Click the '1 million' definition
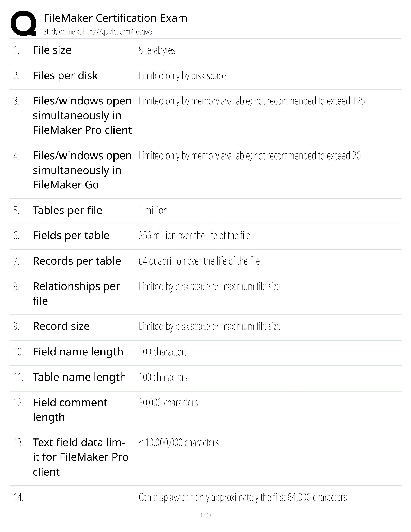Screen dimensions: 411x532 153,211
